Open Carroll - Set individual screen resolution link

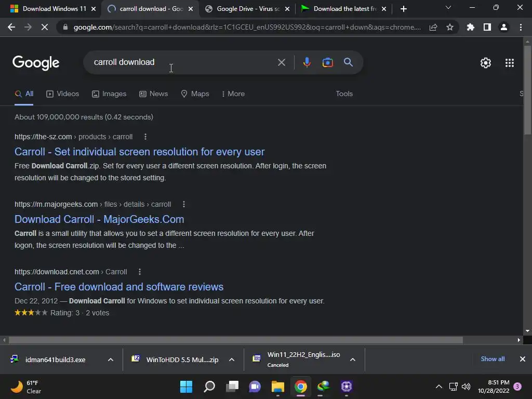139,152
